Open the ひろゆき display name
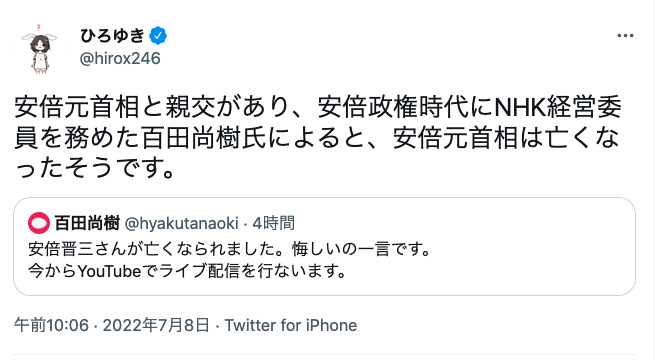This screenshot has height=360, width=655. pos(112,36)
